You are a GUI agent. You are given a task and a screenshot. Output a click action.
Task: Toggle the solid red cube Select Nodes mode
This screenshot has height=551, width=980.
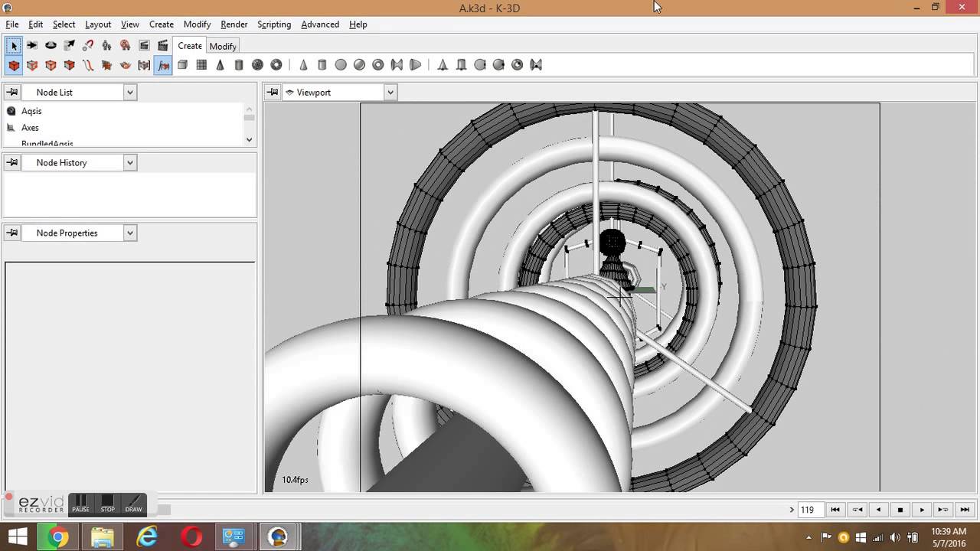pos(14,65)
